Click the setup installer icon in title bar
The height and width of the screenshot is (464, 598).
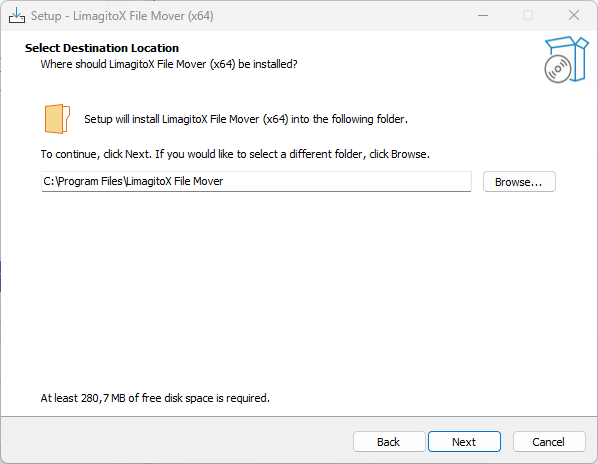pos(17,16)
